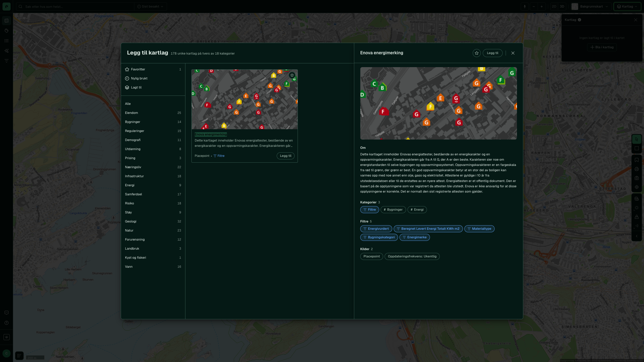
Task: Select the Reguleringer category
Action: [153, 131]
